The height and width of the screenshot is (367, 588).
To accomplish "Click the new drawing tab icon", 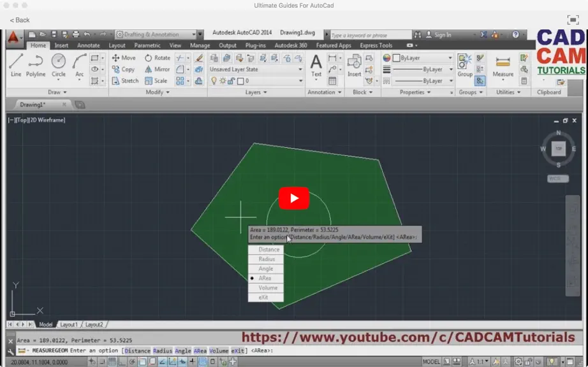I will tap(80, 105).
